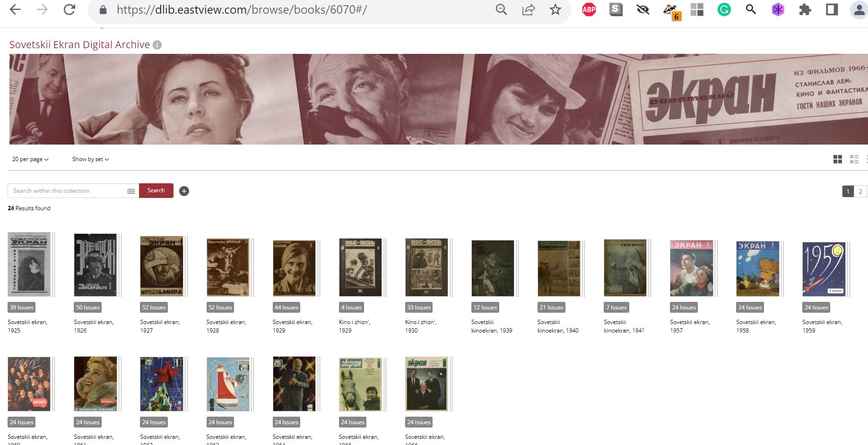
Task: Click the browser address bar URL
Action: pos(242,9)
